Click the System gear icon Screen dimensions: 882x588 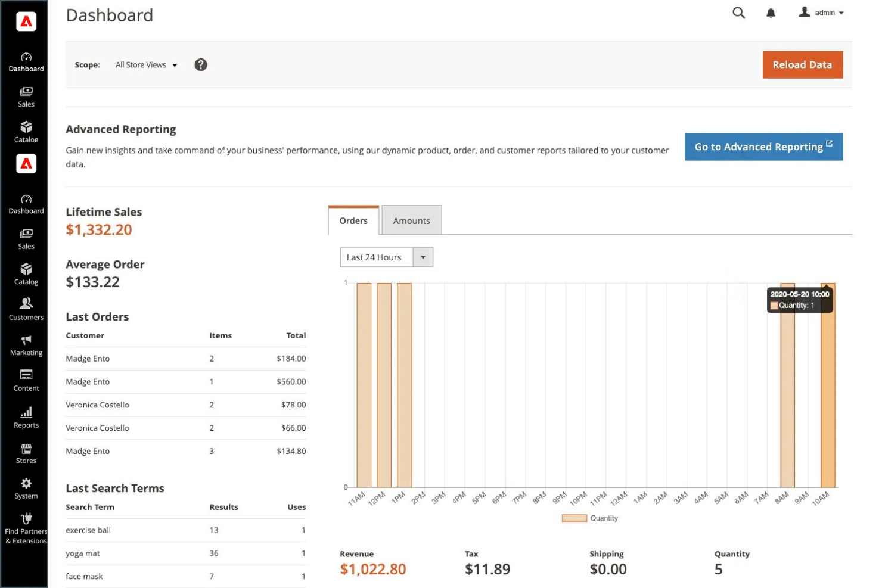(x=26, y=487)
